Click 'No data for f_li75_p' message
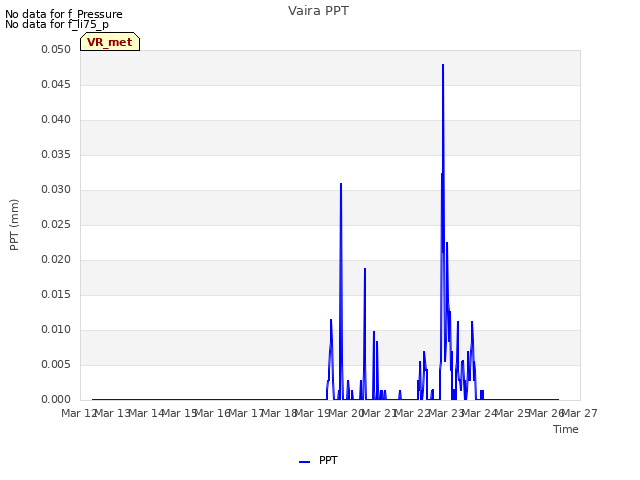Image resolution: width=640 pixels, height=480 pixels. click(x=57, y=24)
